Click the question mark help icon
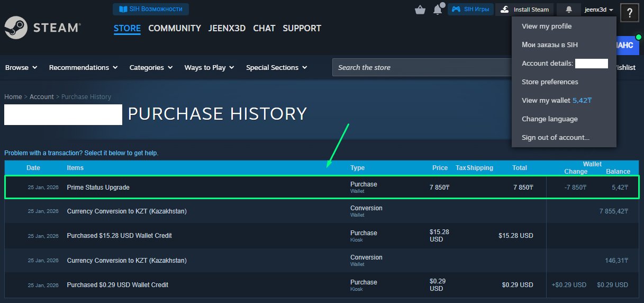644x303 pixels. pyautogui.click(x=630, y=14)
